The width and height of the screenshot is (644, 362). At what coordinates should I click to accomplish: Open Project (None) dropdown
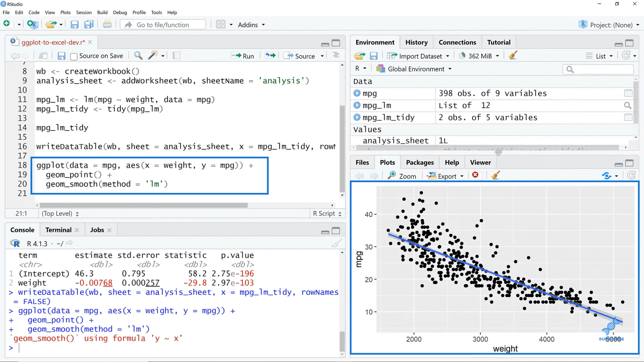click(609, 25)
